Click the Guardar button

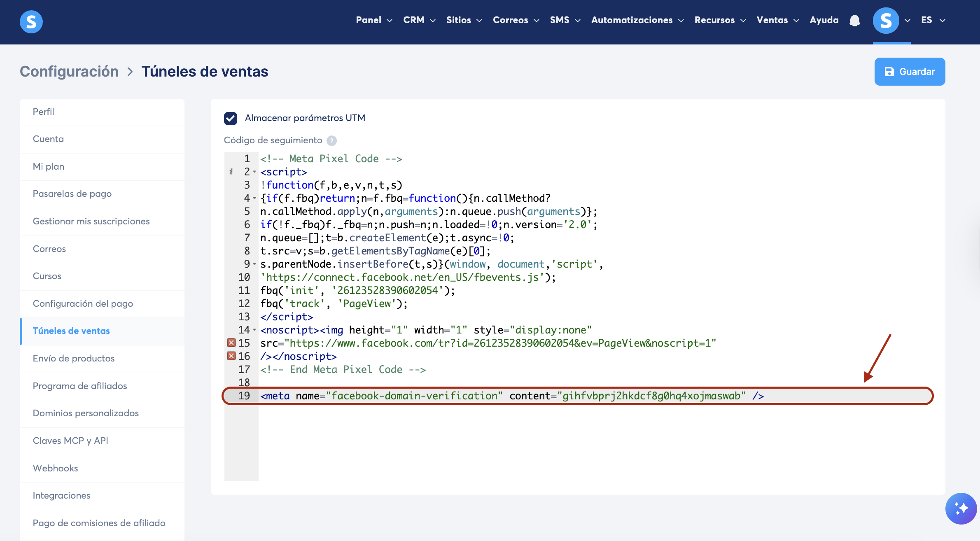pyautogui.click(x=910, y=72)
